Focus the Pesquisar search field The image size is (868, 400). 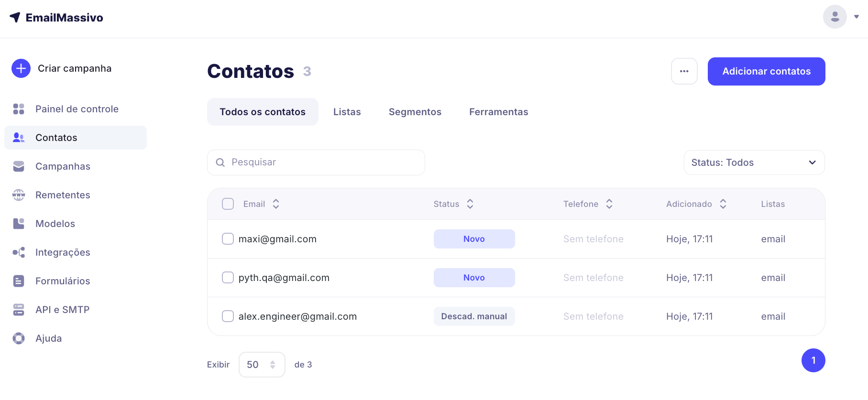coord(320,162)
